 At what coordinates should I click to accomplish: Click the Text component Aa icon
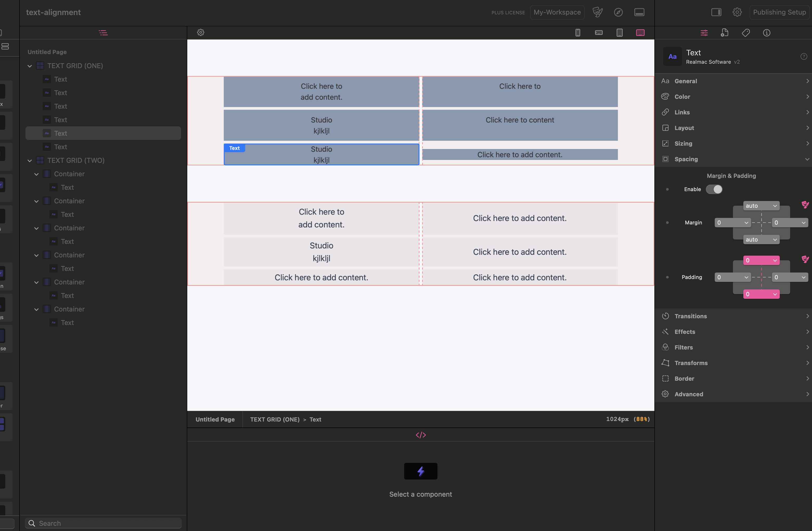point(672,57)
